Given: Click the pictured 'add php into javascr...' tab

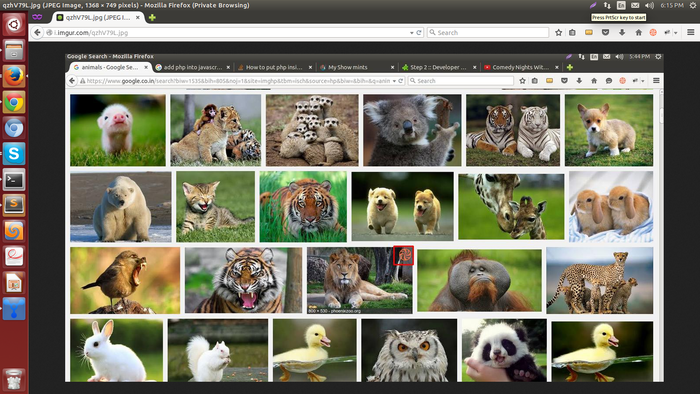Looking at the screenshot, I should coord(192,67).
